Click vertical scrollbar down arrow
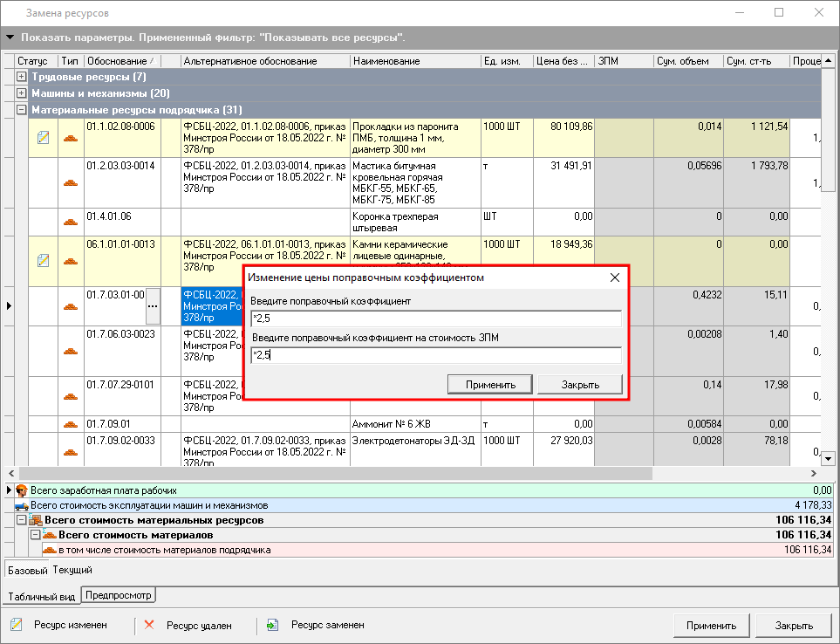The width and height of the screenshot is (840, 644). [828, 459]
